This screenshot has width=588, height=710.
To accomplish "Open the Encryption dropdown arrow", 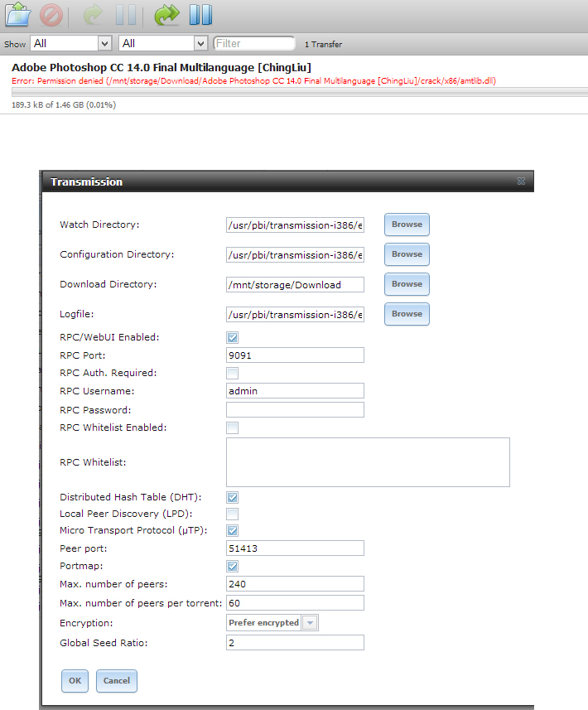I will tap(310, 623).
